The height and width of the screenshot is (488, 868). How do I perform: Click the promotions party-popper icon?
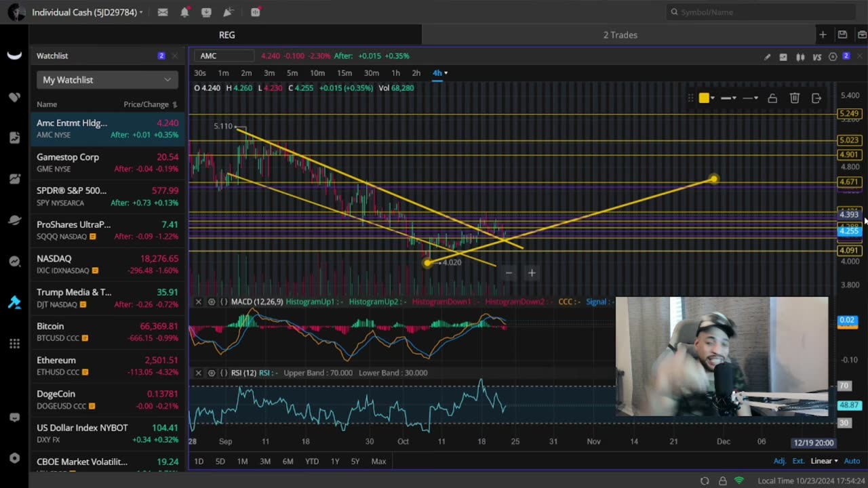pyautogui.click(x=228, y=12)
